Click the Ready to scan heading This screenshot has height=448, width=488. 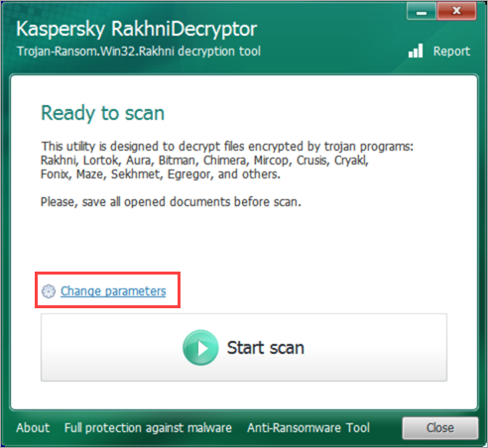point(102,113)
